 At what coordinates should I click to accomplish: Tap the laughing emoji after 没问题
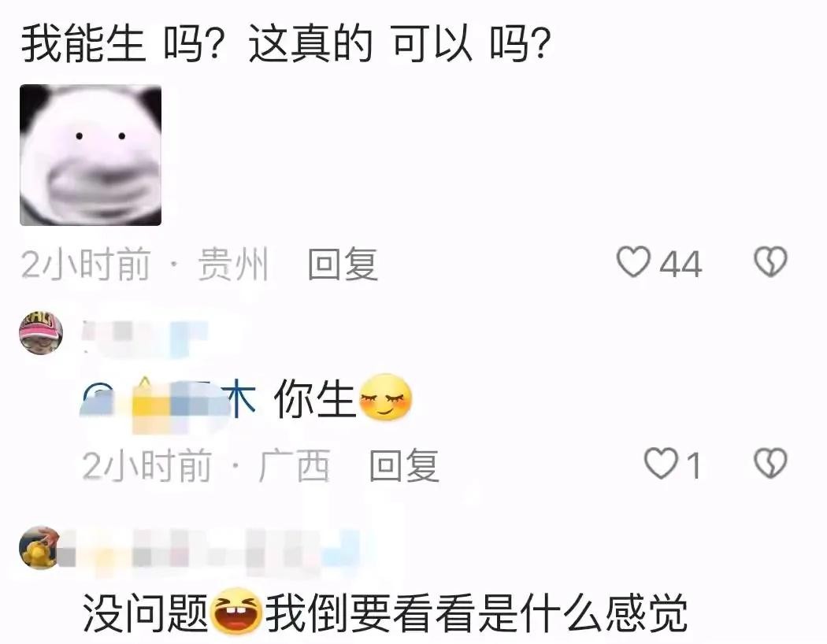pyautogui.click(x=235, y=610)
